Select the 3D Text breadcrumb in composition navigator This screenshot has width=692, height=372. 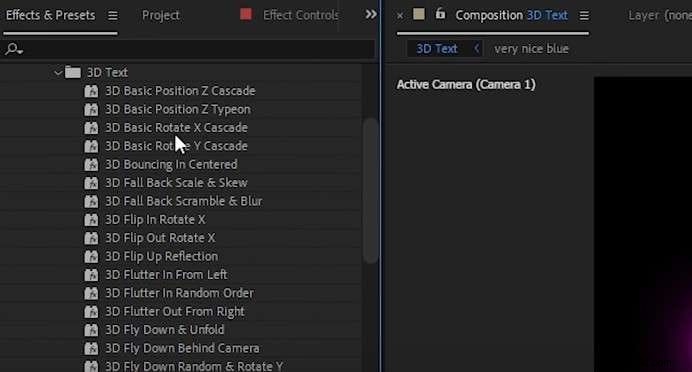(x=436, y=49)
